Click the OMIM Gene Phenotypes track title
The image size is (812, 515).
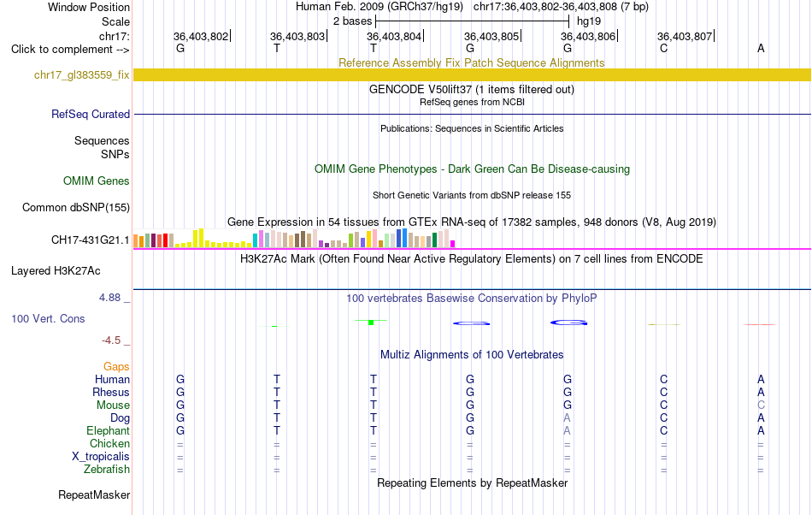[472, 169]
